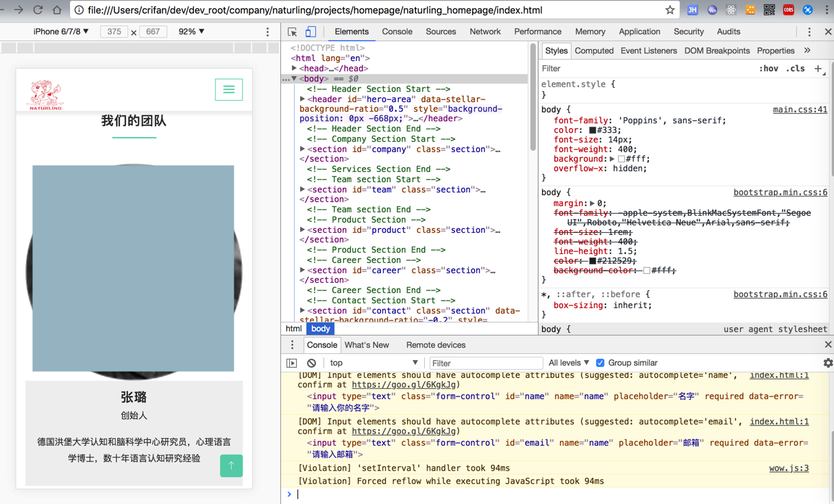Bookmark this page with the star icon
The width and height of the screenshot is (834, 504).
pyautogui.click(x=670, y=10)
